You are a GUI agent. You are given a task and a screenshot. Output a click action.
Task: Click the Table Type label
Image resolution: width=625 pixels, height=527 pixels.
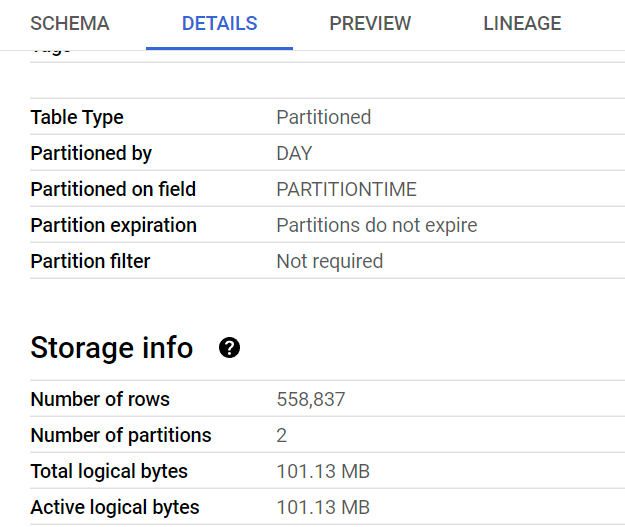click(77, 117)
